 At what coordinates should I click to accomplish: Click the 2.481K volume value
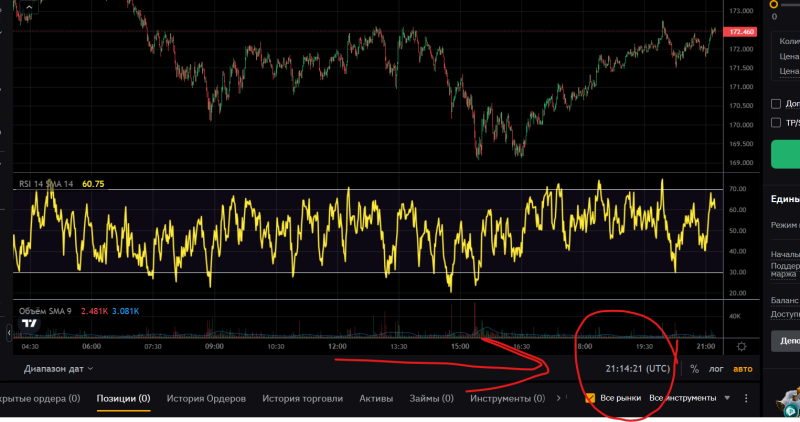pos(94,311)
